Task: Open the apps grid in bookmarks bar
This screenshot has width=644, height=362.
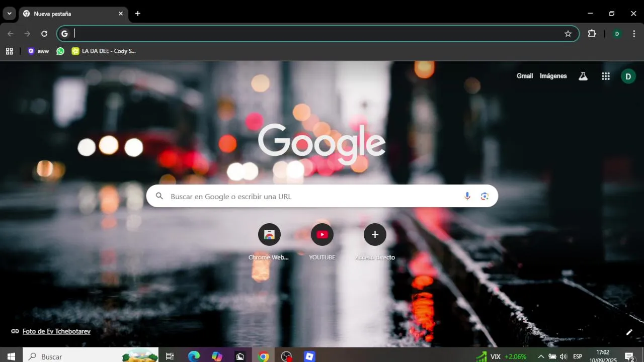Action: [10, 51]
